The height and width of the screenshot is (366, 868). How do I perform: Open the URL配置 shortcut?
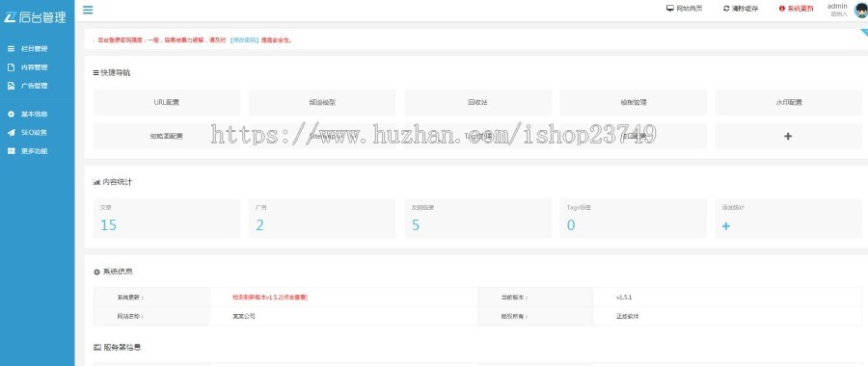click(x=167, y=102)
